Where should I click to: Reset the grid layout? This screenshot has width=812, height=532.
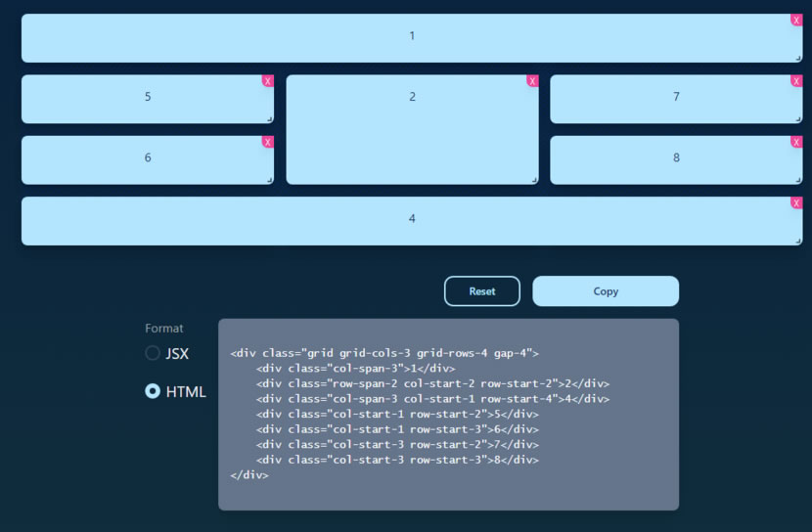tap(482, 290)
